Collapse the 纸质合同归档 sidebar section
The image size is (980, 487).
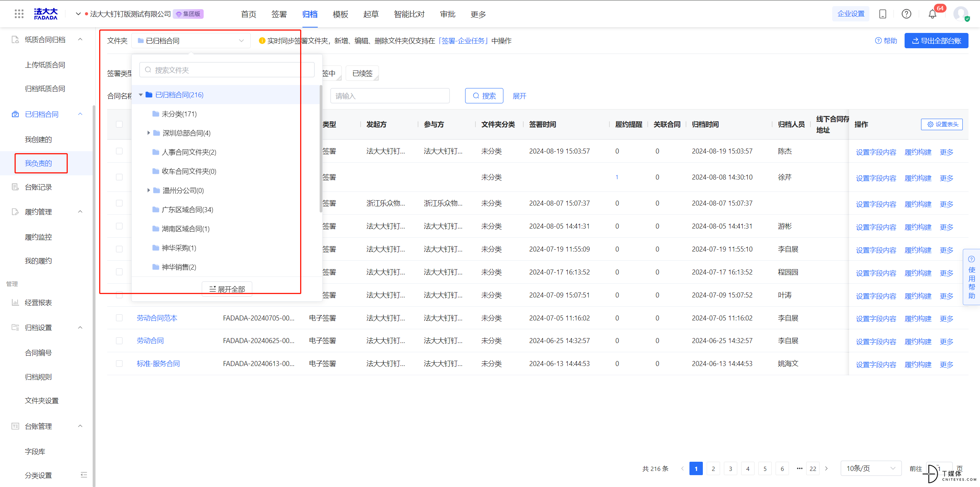pos(80,39)
